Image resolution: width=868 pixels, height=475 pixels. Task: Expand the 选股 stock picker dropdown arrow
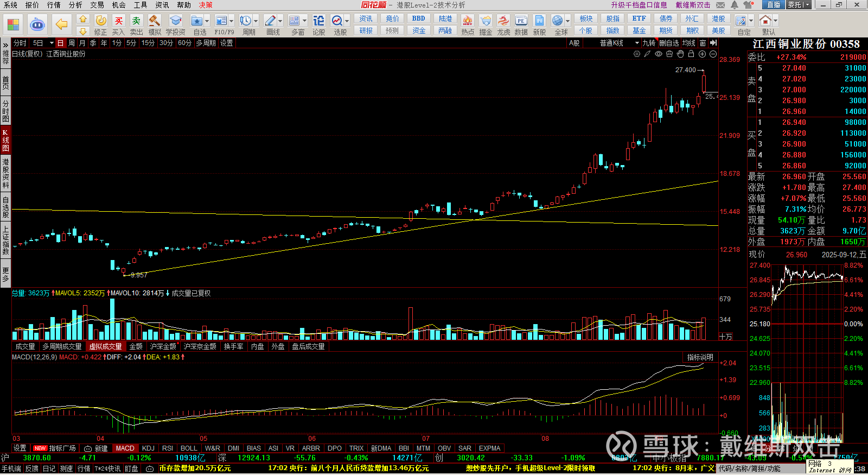(347, 21)
